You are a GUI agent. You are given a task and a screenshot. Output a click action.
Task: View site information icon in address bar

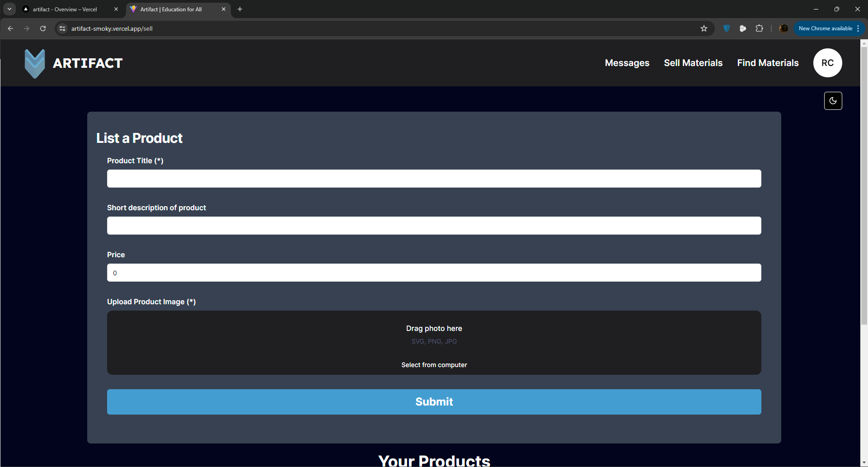pos(62,28)
